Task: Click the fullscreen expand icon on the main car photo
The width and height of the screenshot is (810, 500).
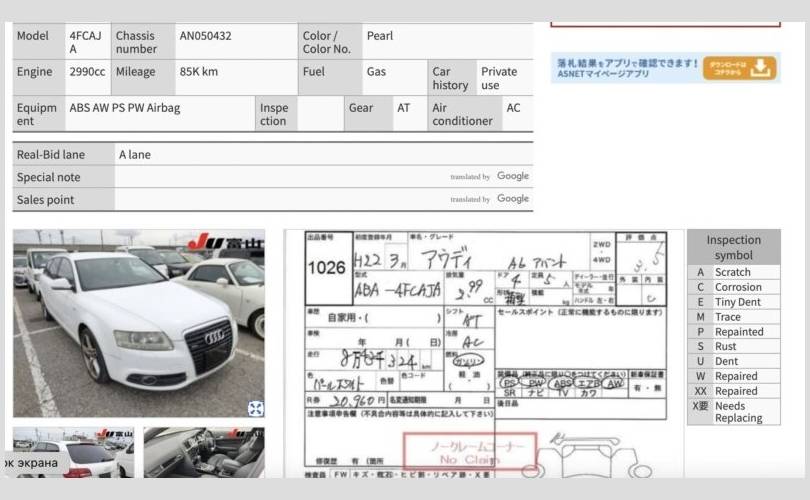Action: click(x=256, y=408)
